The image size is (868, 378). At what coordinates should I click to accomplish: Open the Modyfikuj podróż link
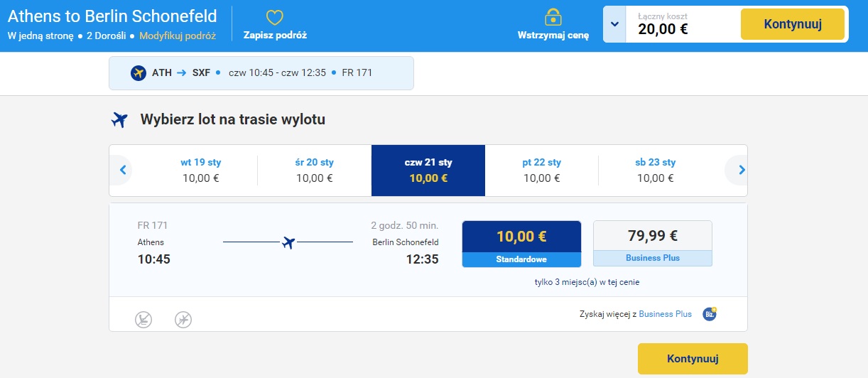(178, 35)
